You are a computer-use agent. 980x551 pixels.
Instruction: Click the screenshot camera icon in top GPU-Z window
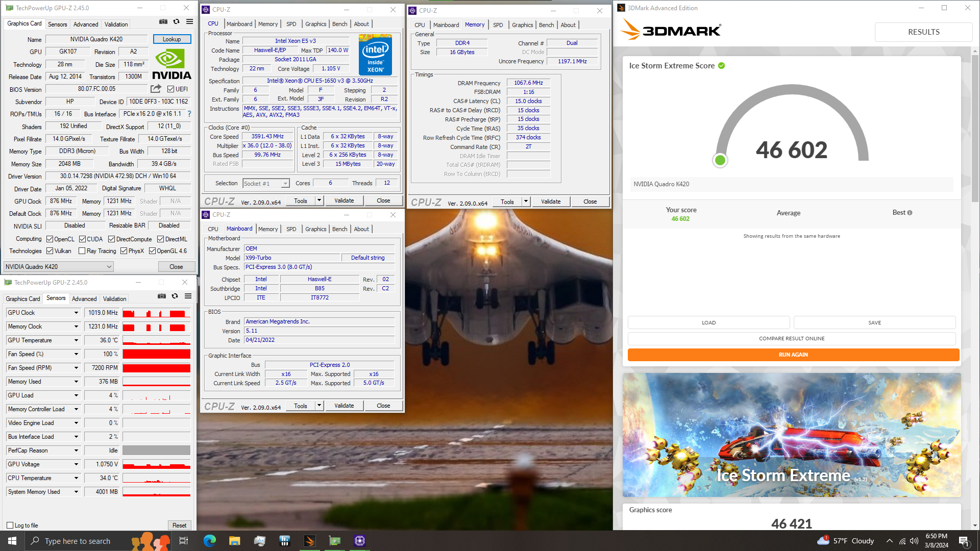tap(163, 22)
